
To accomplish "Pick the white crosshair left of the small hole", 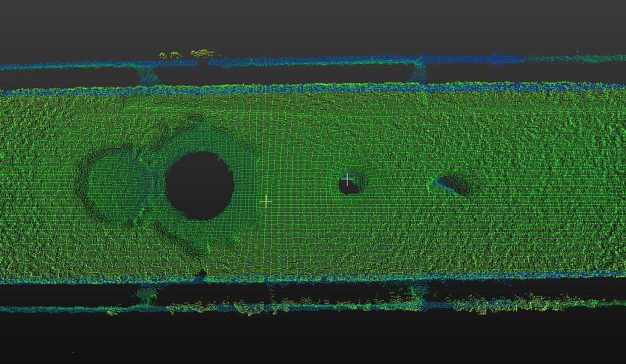I will (x=265, y=200).
